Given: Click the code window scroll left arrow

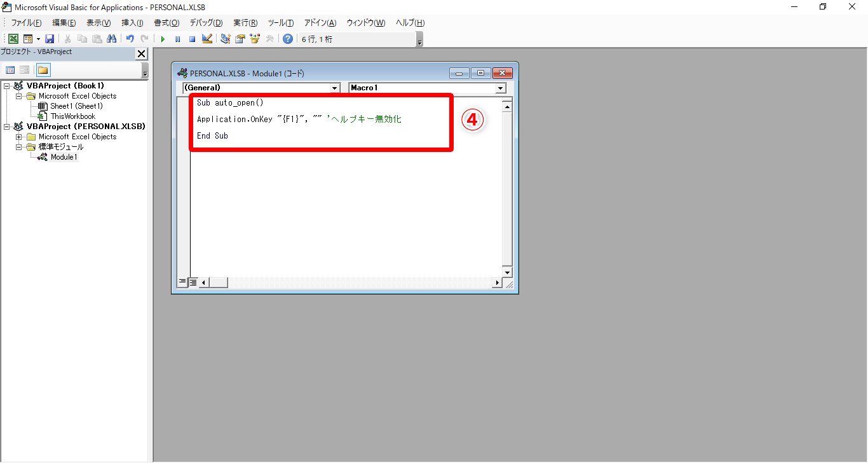Looking at the screenshot, I should coord(204,282).
